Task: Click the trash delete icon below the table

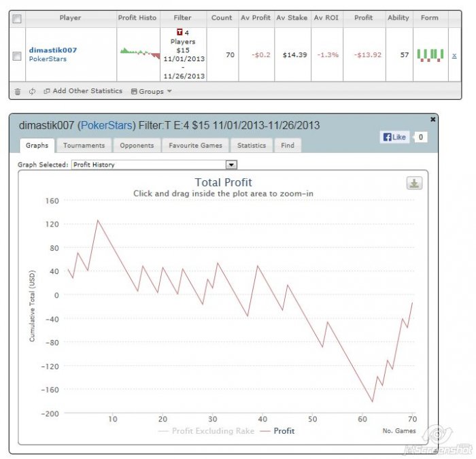Action: [18, 91]
